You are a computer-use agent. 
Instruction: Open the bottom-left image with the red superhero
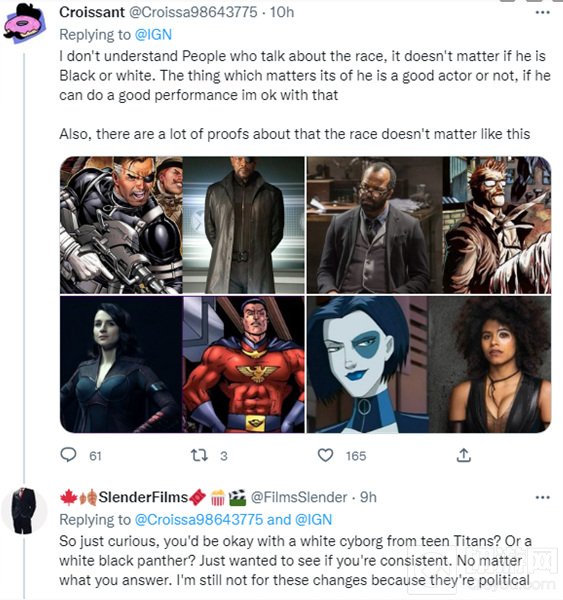[x=182, y=365]
